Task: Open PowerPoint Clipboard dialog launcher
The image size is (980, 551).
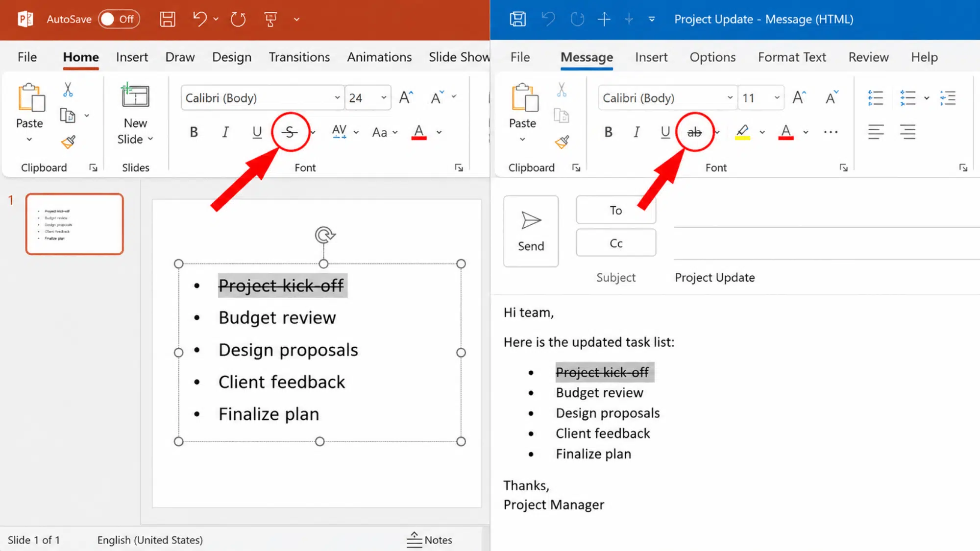Action: click(93, 168)
